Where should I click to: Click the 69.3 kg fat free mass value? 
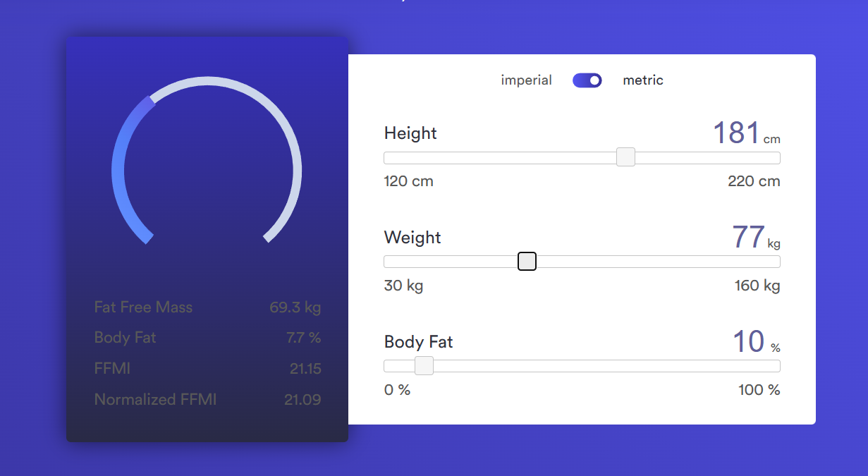(295, 307)
